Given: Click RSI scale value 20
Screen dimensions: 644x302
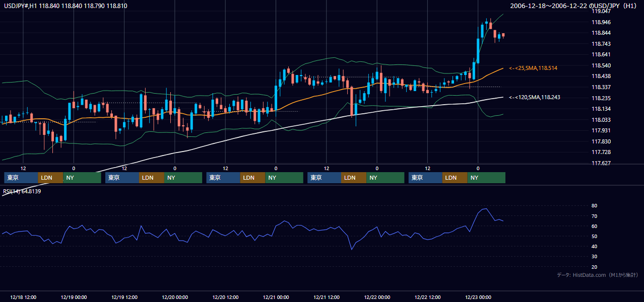Looking at the screenshot, I should [595, 267].
